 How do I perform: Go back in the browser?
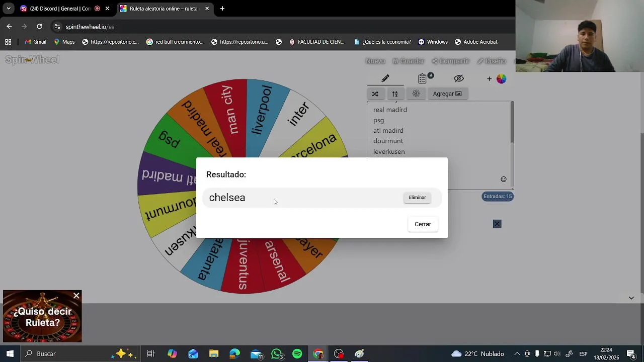coord(9,26)
